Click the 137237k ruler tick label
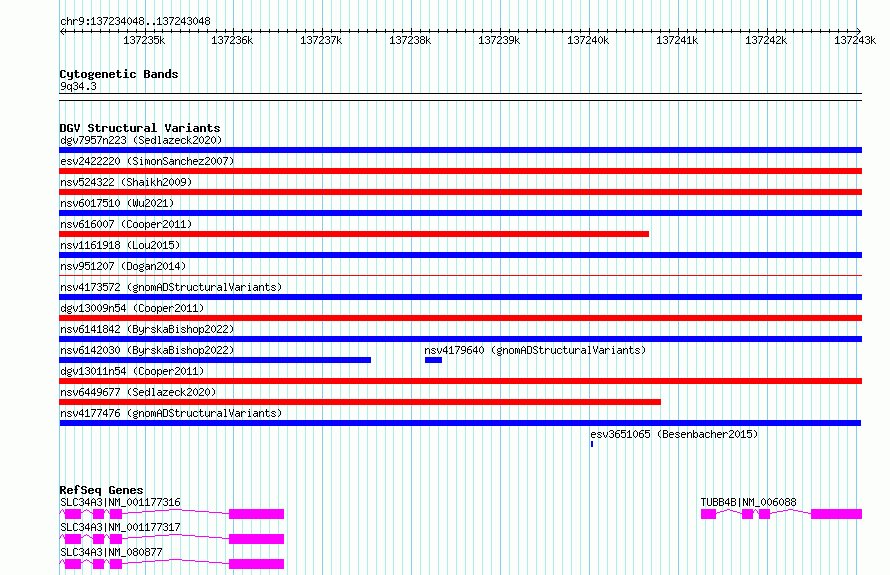Screen dimensions: 890x575 tap(321, 40)
